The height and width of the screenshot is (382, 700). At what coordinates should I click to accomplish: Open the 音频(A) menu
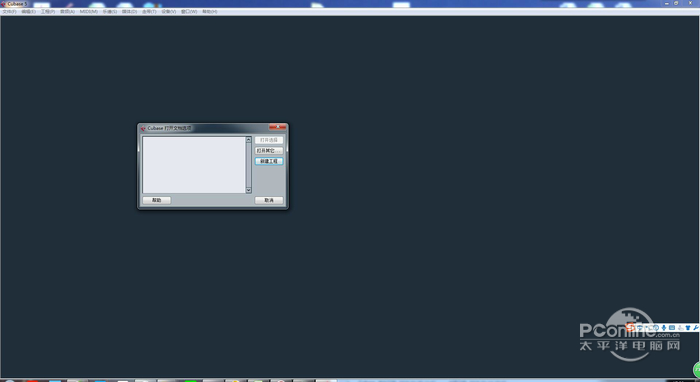click(x=67, y=12)
